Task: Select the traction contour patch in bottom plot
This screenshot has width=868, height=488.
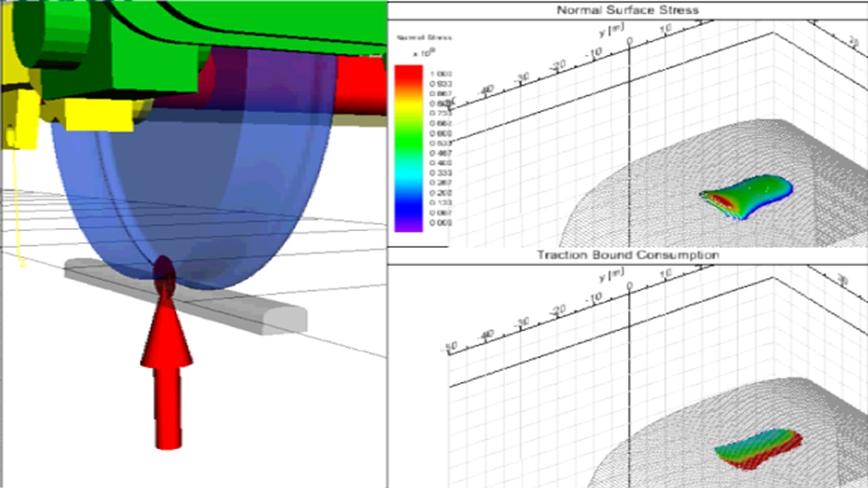Action: click(756, 449)
